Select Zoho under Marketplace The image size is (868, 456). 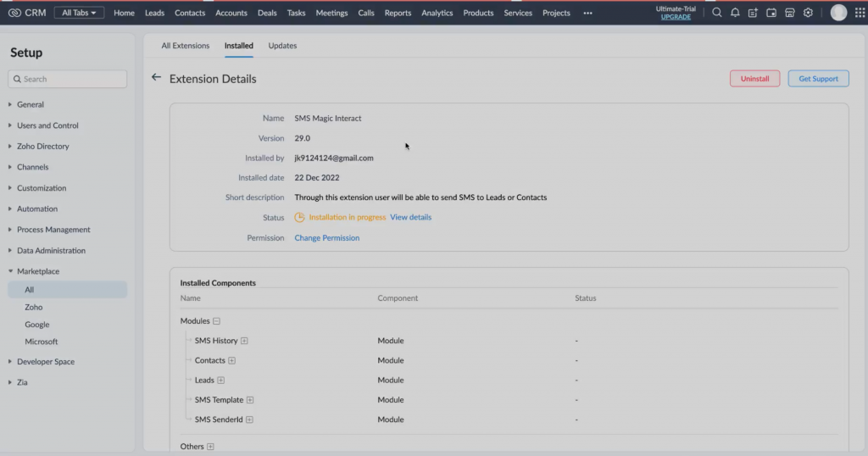34,307
